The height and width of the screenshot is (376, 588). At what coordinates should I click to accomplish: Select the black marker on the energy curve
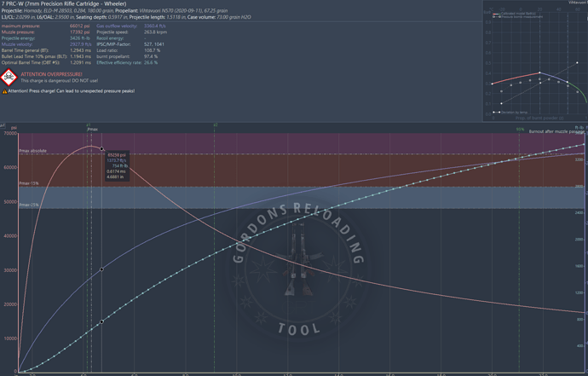point(101,321)
